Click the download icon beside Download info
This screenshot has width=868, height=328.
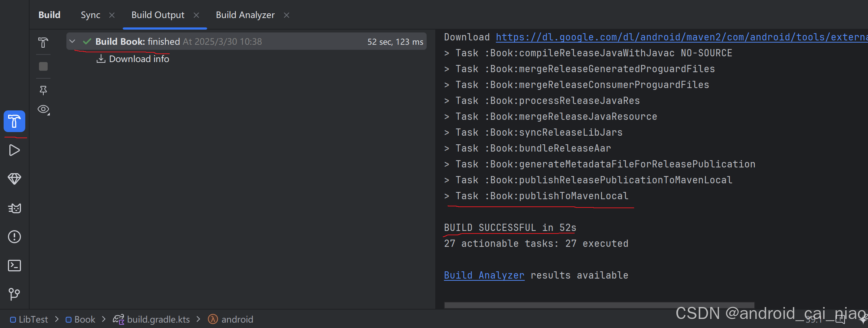(101, 58)
